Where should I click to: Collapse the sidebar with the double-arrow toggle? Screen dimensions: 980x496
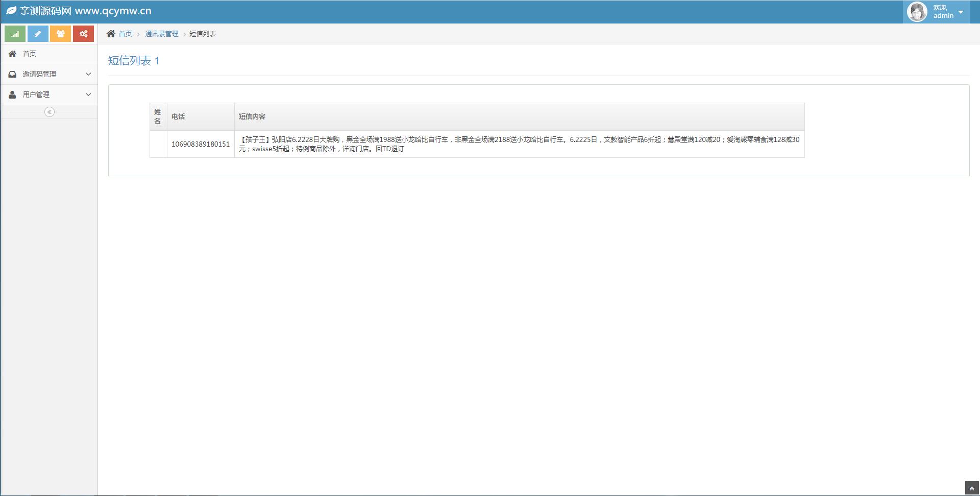pos(50,112)
